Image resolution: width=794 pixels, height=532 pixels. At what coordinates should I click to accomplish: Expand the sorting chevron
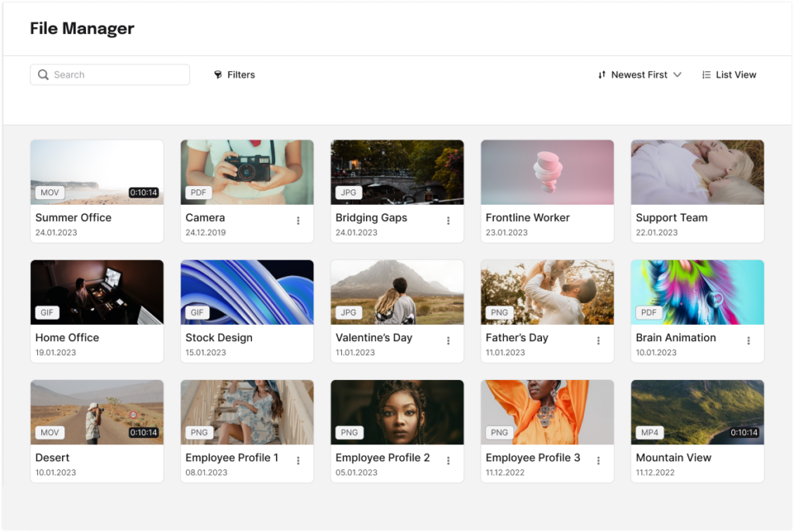coord(678,74)
